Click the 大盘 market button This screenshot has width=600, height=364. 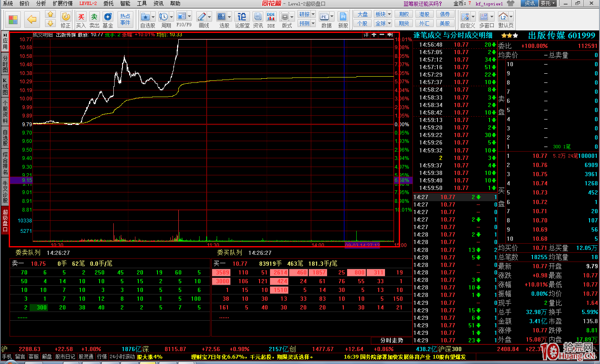pyautogui.click(x=362, y=14)
